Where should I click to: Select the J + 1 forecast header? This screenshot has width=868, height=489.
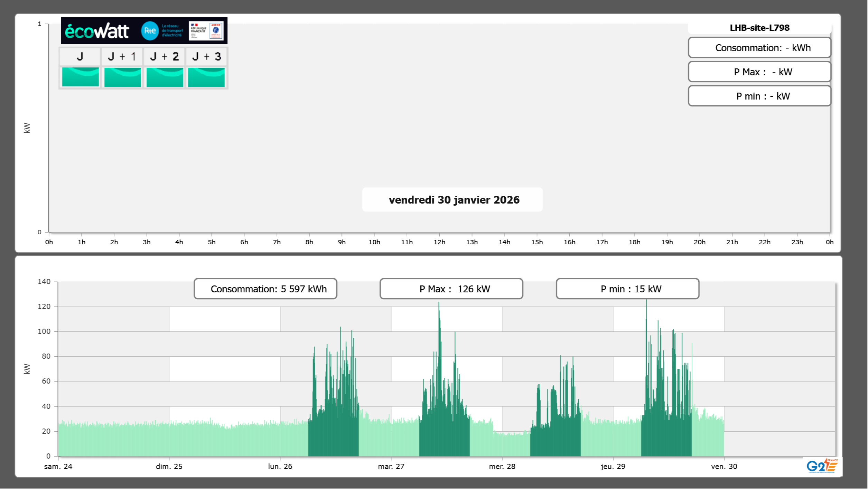122,56
